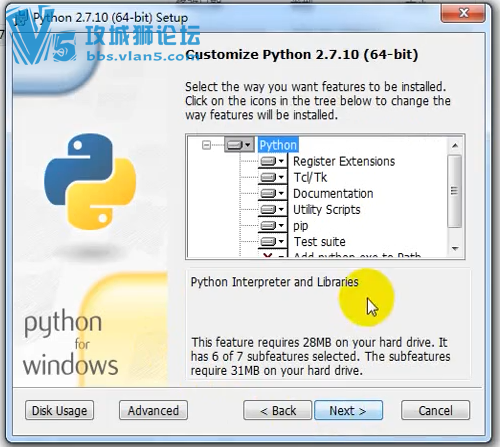
Task: Open Register Extensions feature dropdown icon
Action: 272,161
